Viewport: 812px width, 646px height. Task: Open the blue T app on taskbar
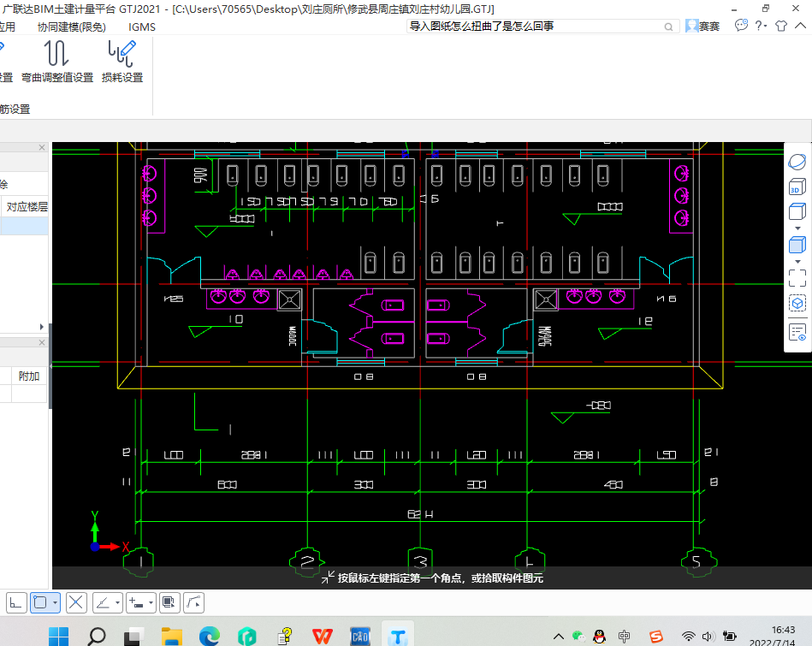(398, 637)
